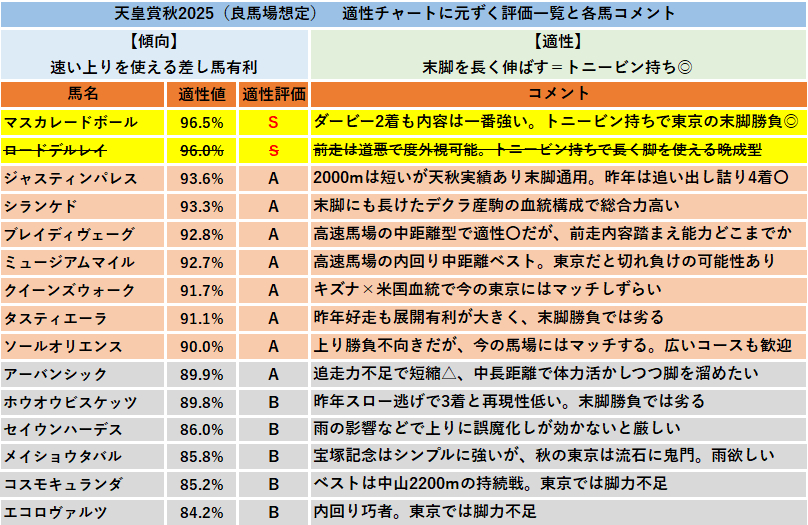Screen dimensions: 808x525
Task: Click the 馬名 column header
Action: coord(83,94)
